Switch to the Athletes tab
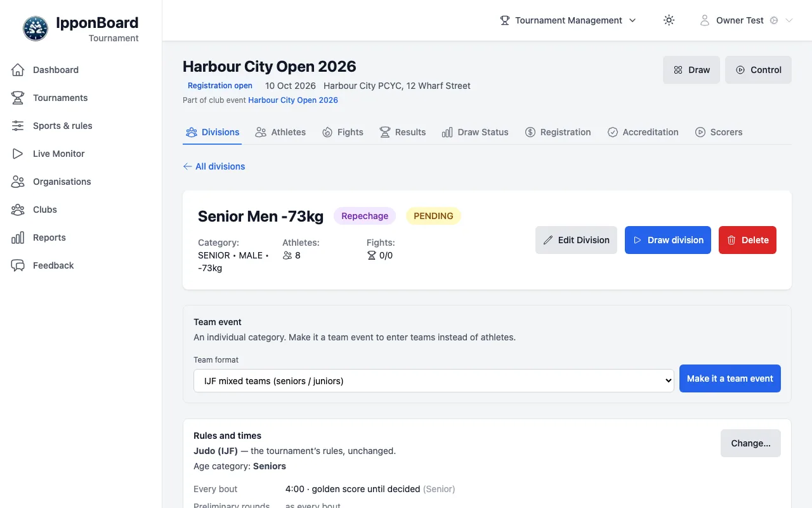Image resolution: width=812 pixels, height=508 pixels. point(280,132)
